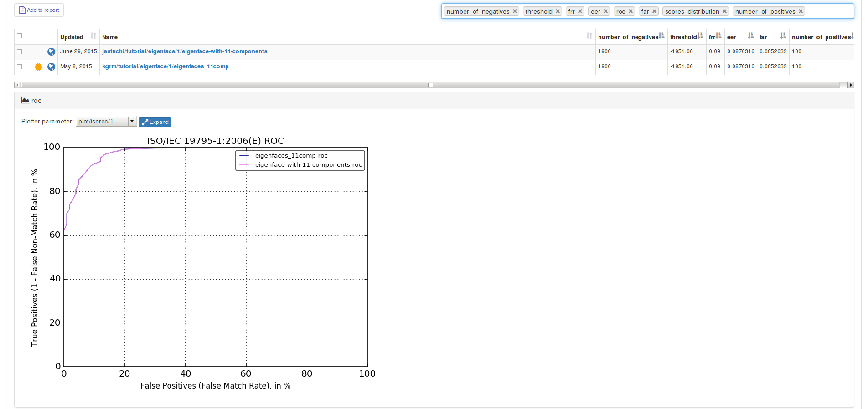The width and height of the screenshot is (868, 409).
Task: Sort by frr column sort icon
Action: tap(718, 36)
